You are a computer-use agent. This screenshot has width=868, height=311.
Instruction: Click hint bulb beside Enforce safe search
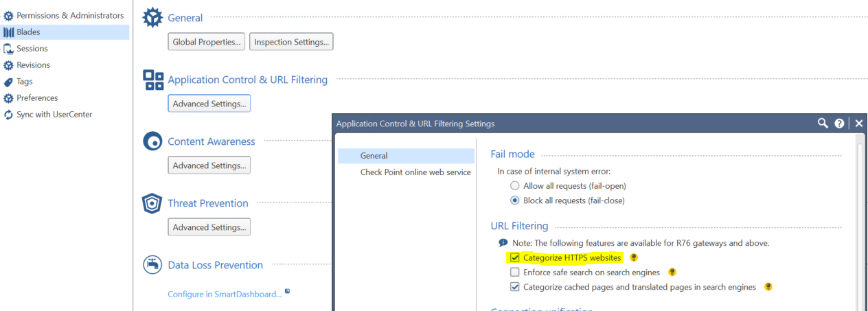pyautogui.click(x=672, y=273)
